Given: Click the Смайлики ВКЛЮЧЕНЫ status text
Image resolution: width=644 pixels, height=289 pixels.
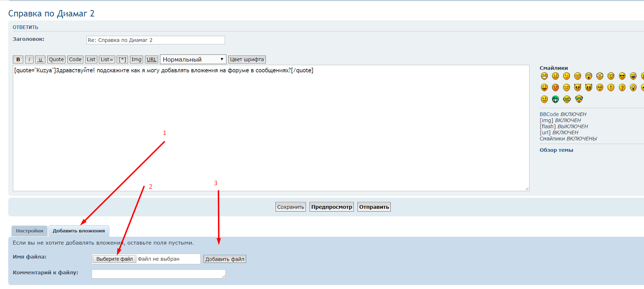Looking at the screenshot, I should (x=568, y=139).
